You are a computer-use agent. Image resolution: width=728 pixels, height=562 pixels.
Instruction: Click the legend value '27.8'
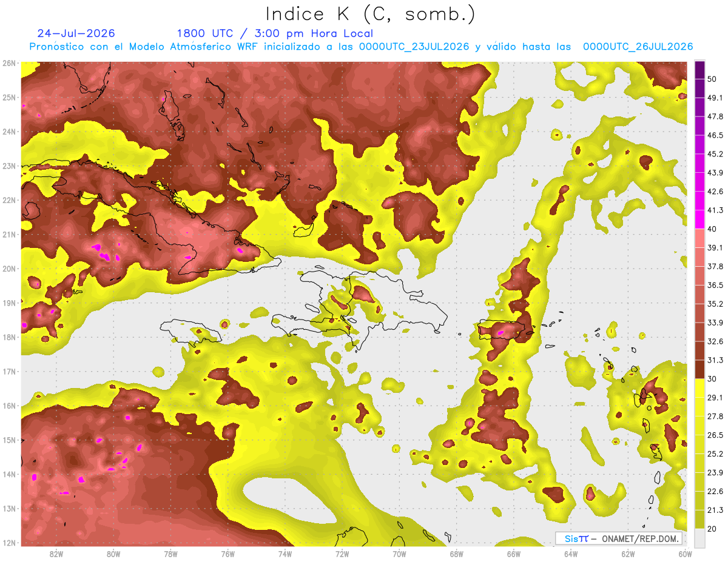pos(715,416)
